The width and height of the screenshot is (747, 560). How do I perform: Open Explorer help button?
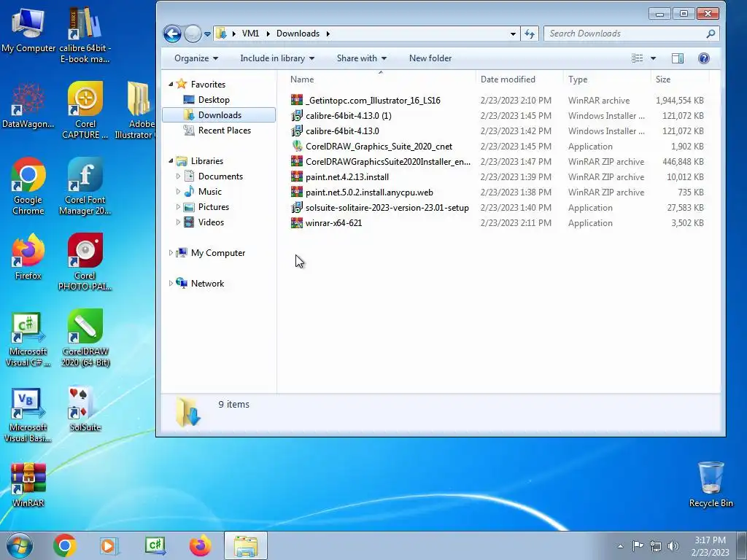[704, 58]
